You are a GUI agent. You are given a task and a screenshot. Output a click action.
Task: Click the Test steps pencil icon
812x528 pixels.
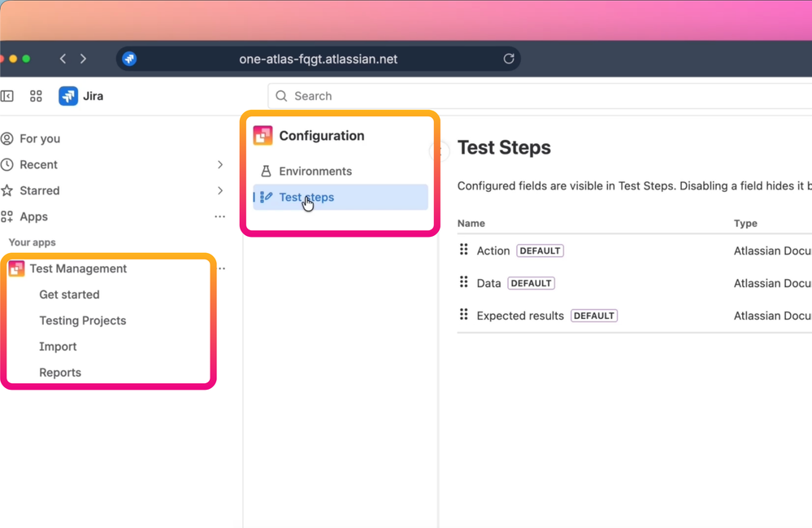(266, 197)
